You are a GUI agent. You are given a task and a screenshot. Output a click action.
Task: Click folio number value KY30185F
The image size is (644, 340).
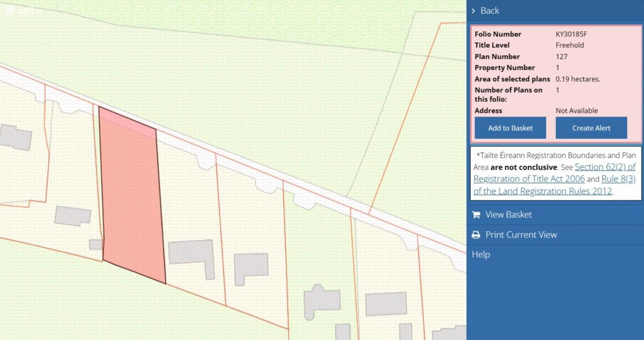pos(571,34)
